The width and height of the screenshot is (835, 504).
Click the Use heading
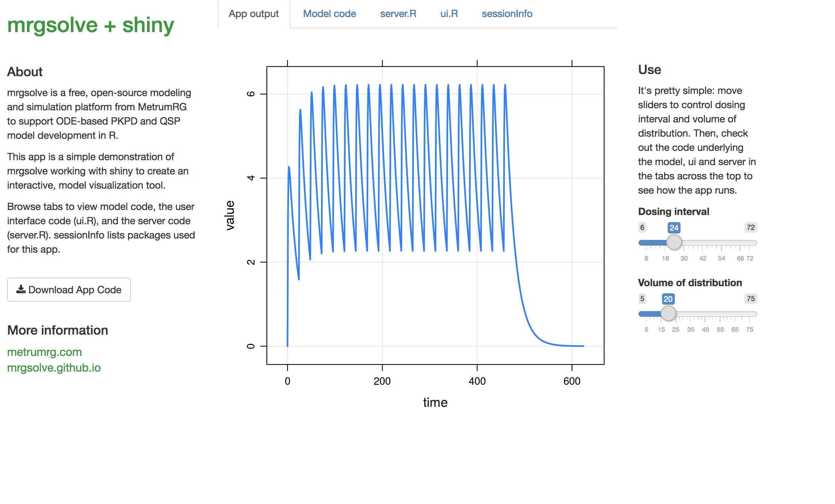point(650,70)
